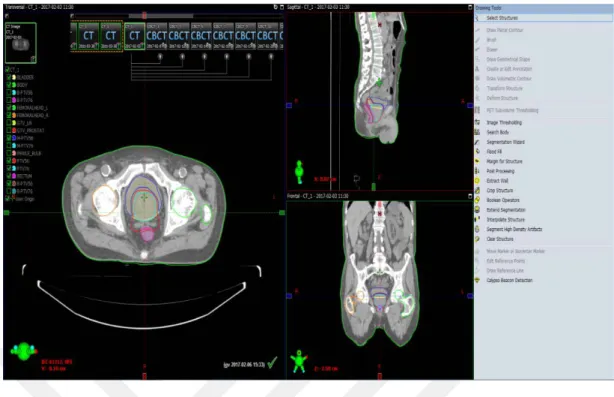The height and width of the screenshot is (397, 614).
Task: Maximize the Sagittal view pane
Action: [x=470, y=7]
